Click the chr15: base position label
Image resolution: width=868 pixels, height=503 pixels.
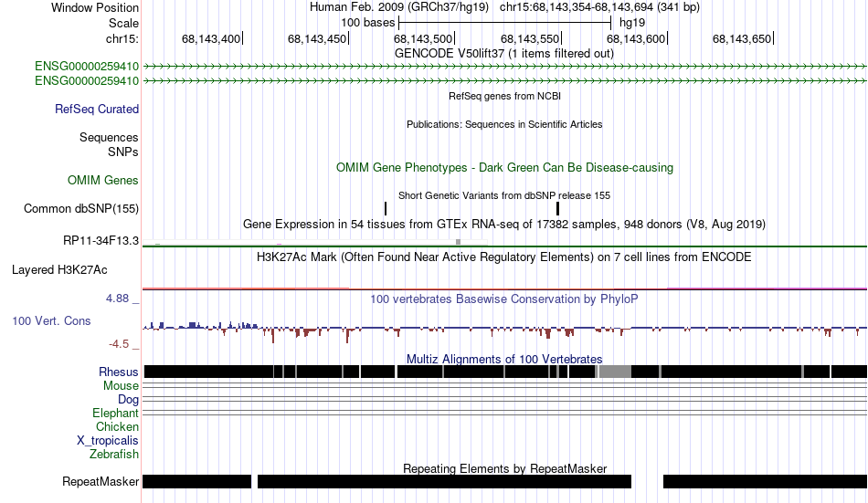click(122, 38)
